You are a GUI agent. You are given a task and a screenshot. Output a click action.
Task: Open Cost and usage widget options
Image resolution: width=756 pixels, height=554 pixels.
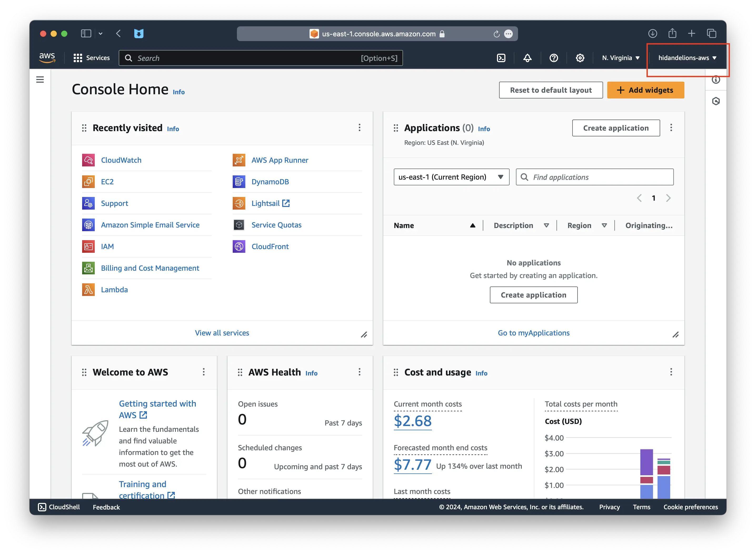[x=671, y=372]
